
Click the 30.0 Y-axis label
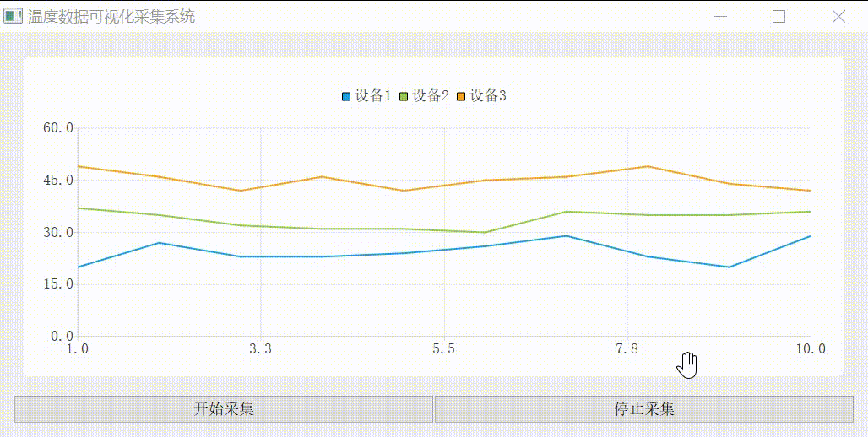pos(58,232)
